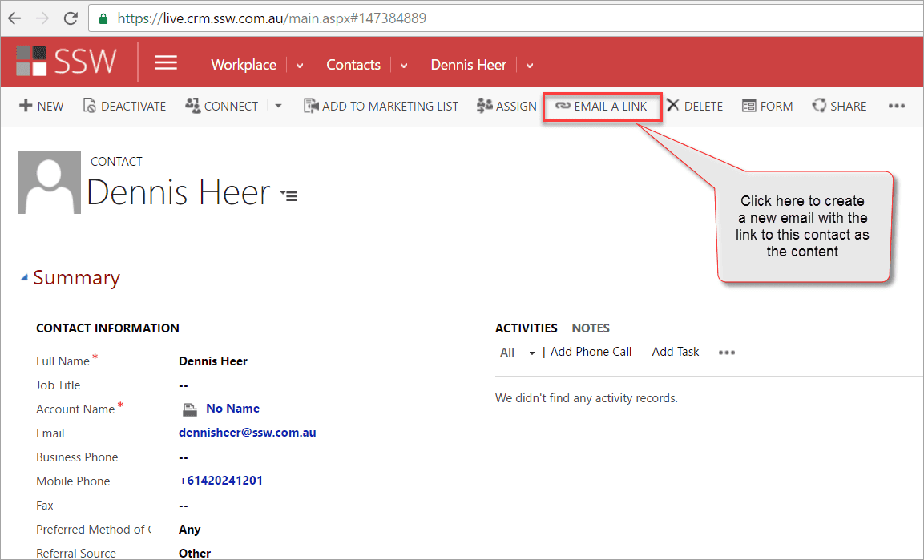924x560 pixels.
Task: Open the dennisheer@ssw.com.au email link
Action: point(247,433)
